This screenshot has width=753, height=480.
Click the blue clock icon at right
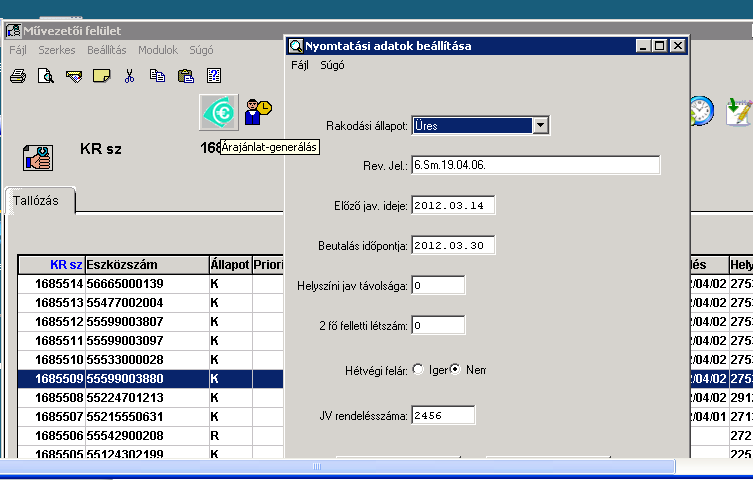tap(702, 111)
